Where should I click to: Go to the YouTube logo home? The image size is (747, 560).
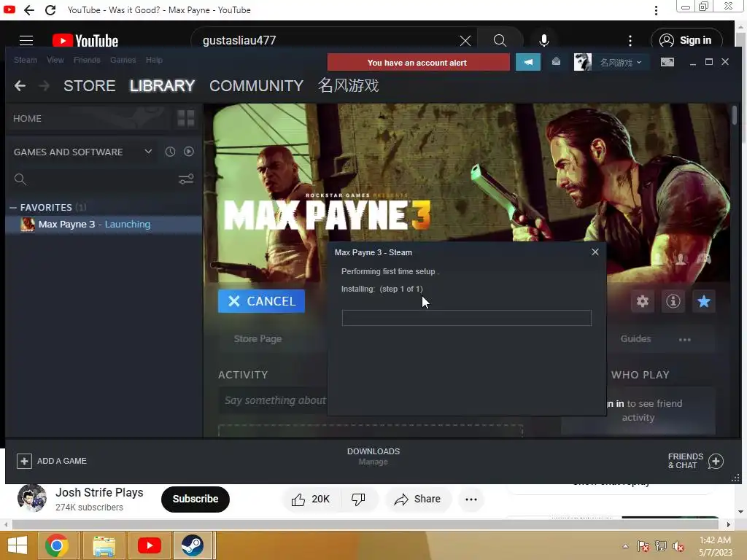click(x=85, y=41)
